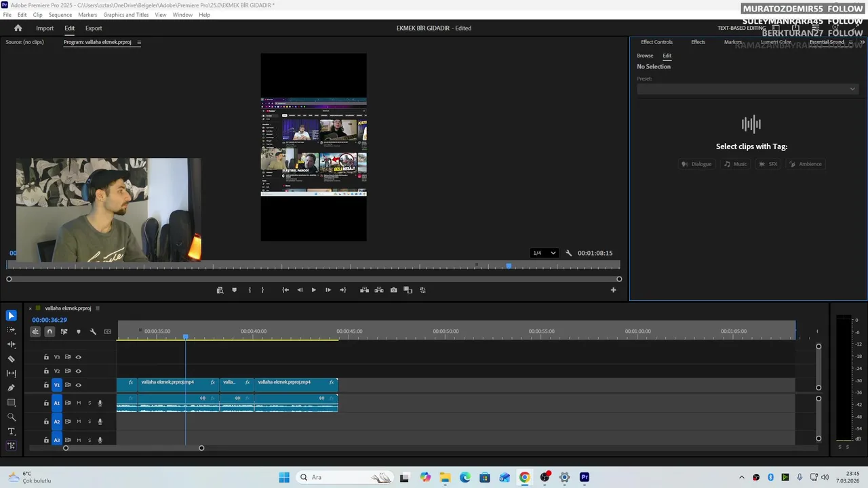
Task: Open File menu
Action: coord(7,15)
